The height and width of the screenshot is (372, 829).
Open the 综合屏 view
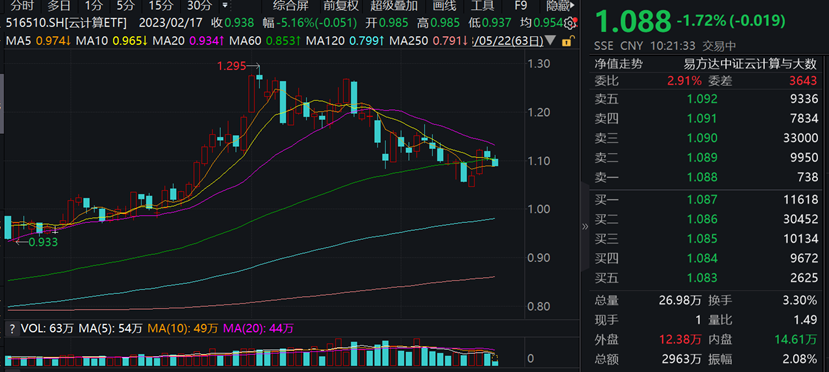[x=290, y=6]
